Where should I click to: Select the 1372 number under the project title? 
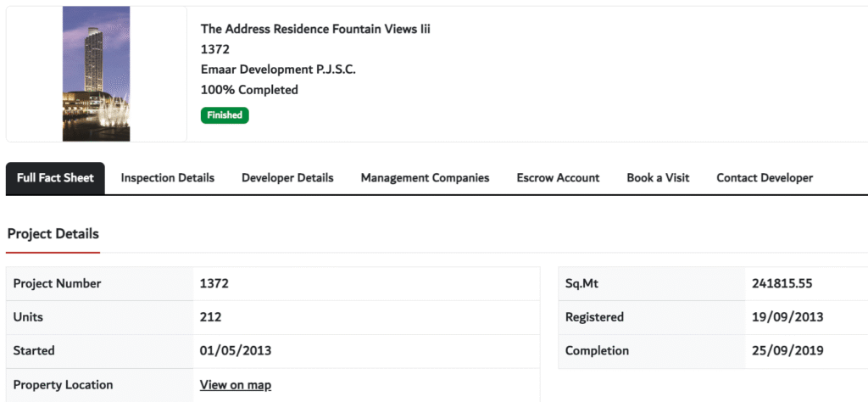click(214, 49)
